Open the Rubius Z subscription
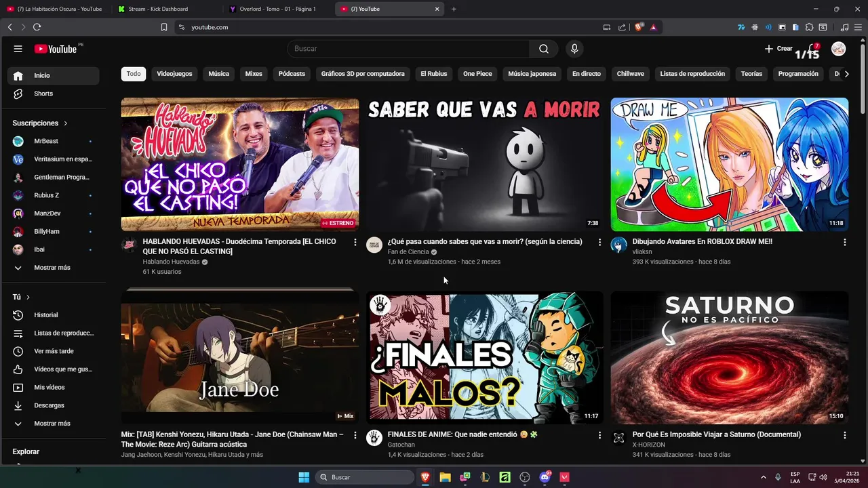 [54, 195]
